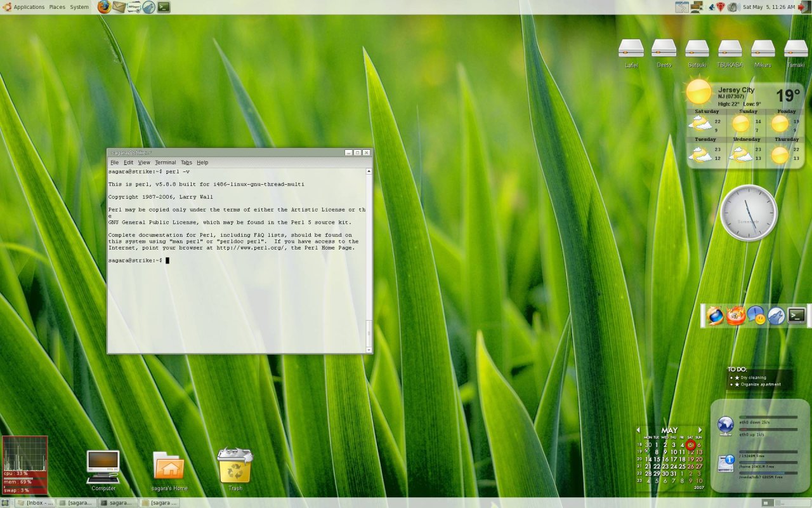This screenshot has height=508, width=812.
Task: Open the terminal View menu
Action: click(144, 163)
